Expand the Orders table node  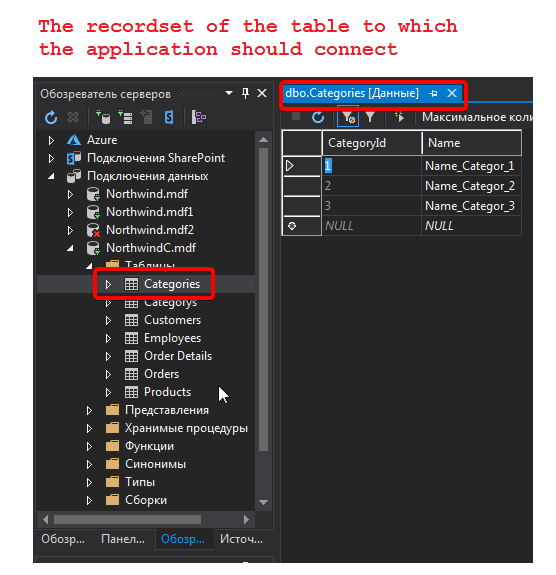[108, 374]
